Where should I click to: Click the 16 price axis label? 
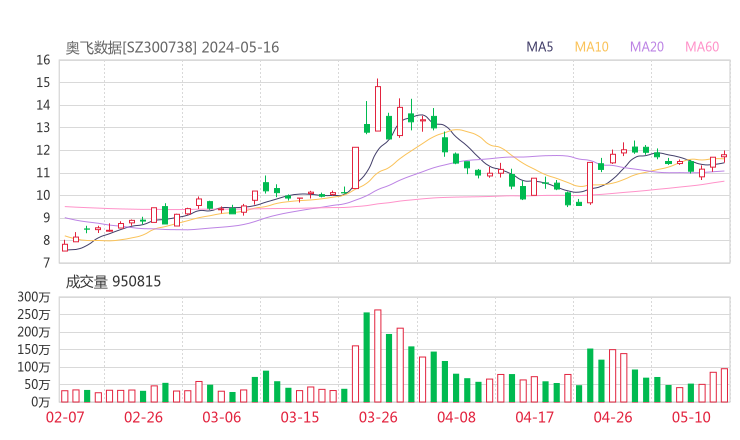tap(43, 60)
